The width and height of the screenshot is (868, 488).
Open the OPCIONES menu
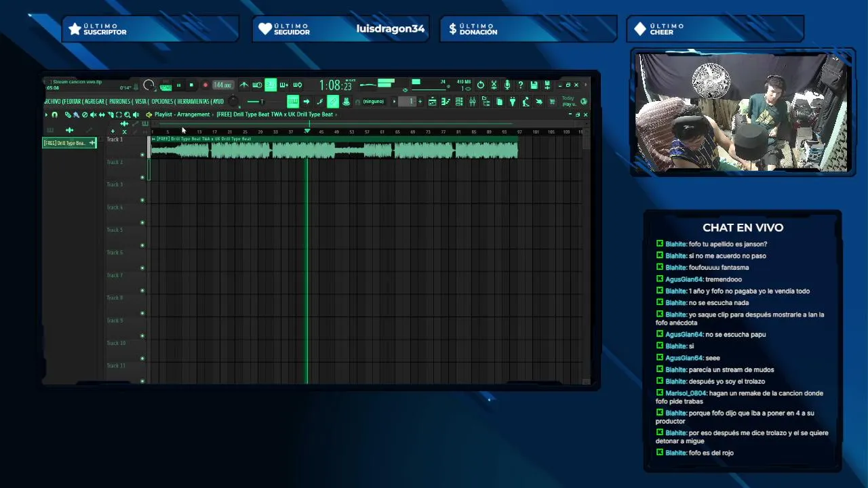[162, 102]
